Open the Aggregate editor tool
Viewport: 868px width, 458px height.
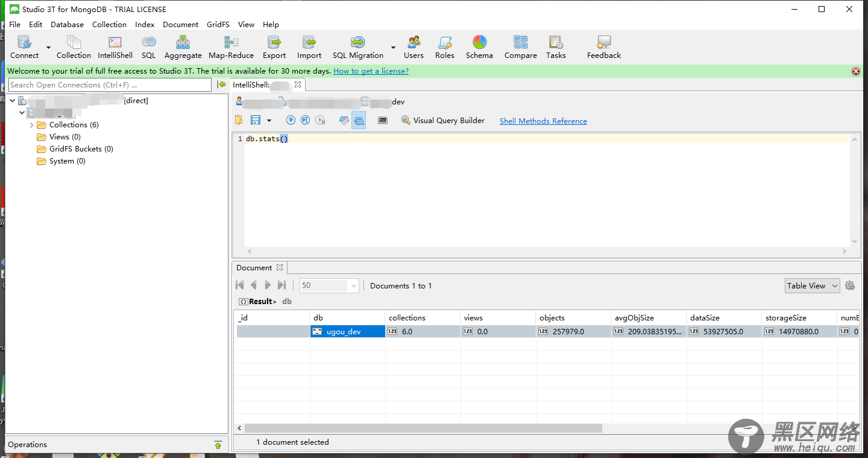[x=183, y=47]
